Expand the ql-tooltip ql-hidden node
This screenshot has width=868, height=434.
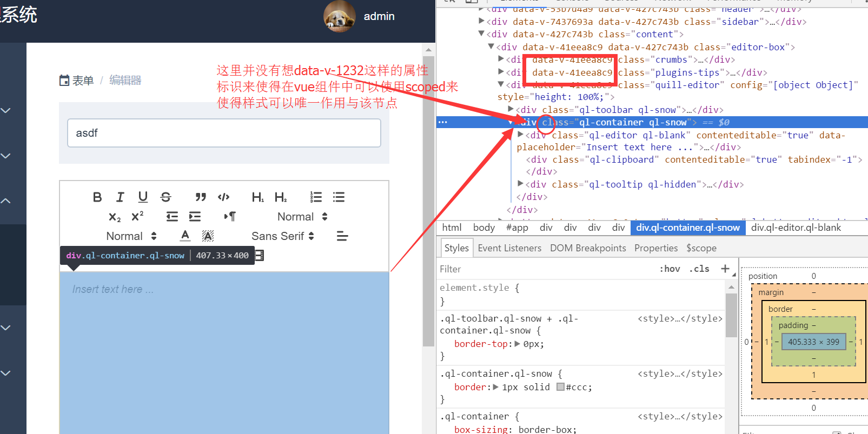pyautogui.click(x=521, y=184)
